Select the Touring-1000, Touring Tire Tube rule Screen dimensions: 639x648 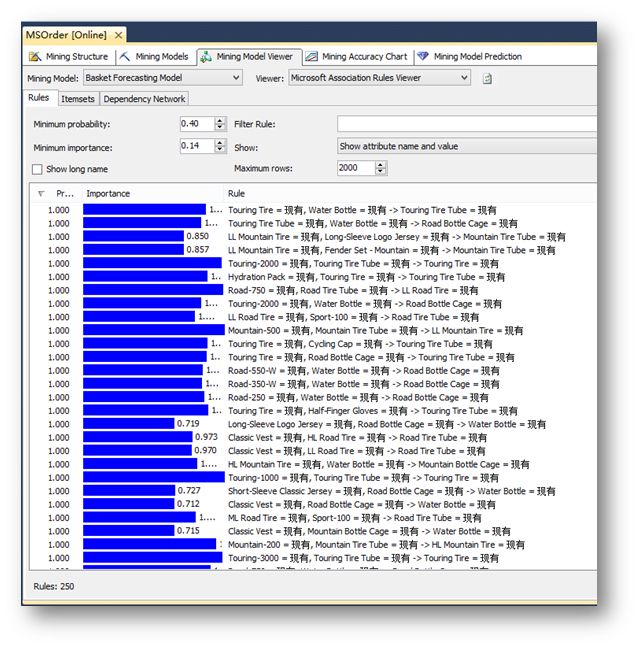(x=363, y=478)
